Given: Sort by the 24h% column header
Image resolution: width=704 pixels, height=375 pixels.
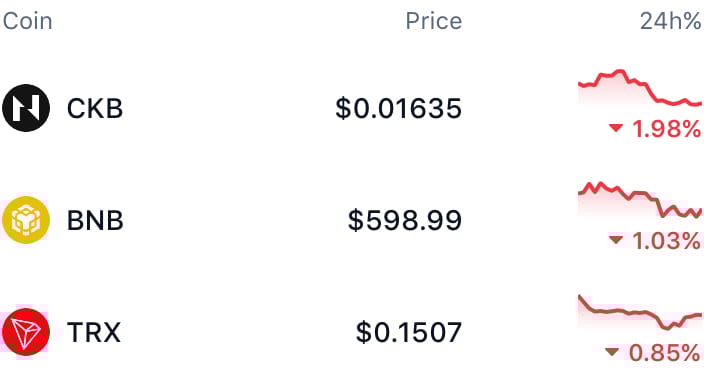Looking at the screenshot, I should click(x=671, y=21).
